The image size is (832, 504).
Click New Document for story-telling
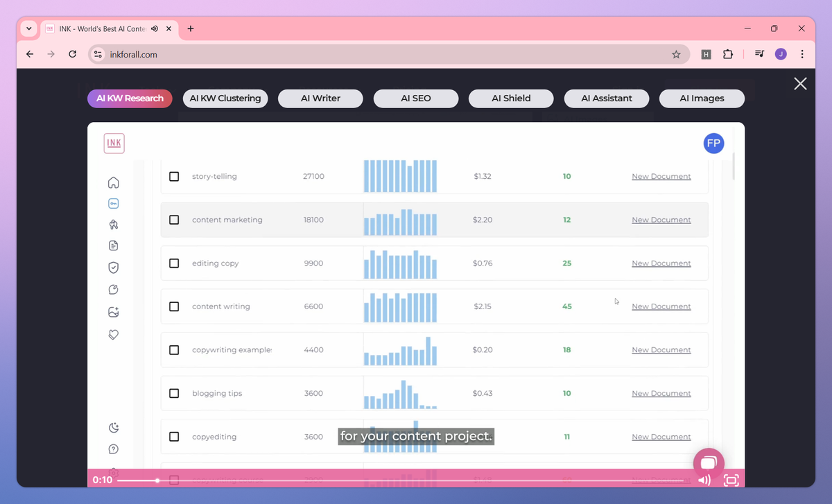click(661, 177)
